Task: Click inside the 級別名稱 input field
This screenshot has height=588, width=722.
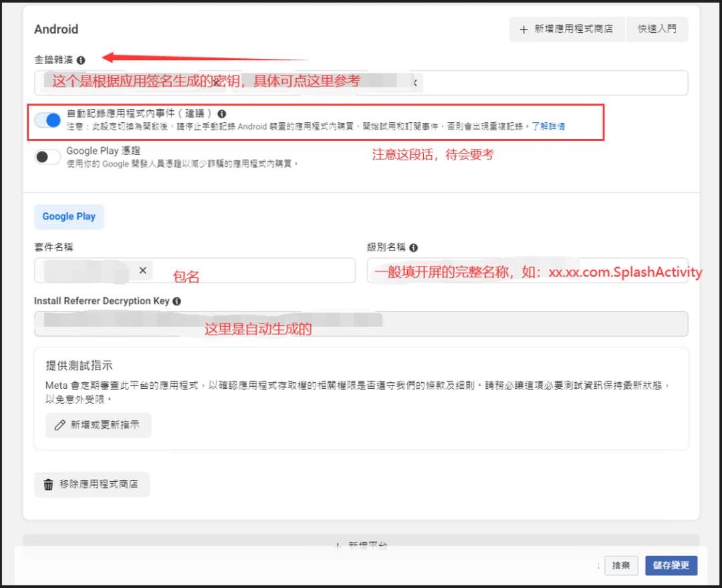Action: pyautogui.click(x=528, y=271)
